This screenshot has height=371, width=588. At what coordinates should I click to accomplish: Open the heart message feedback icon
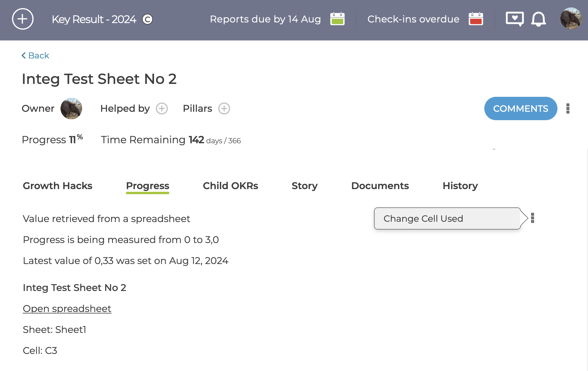pyautogui.click(x=515, y=19)
